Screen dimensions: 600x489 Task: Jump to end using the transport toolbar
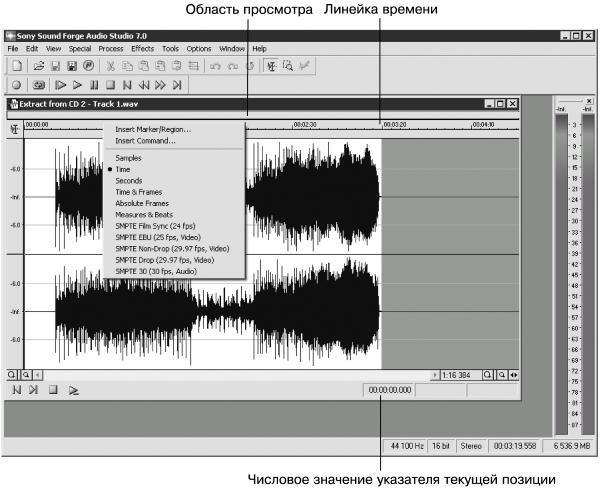coord(177,85)
